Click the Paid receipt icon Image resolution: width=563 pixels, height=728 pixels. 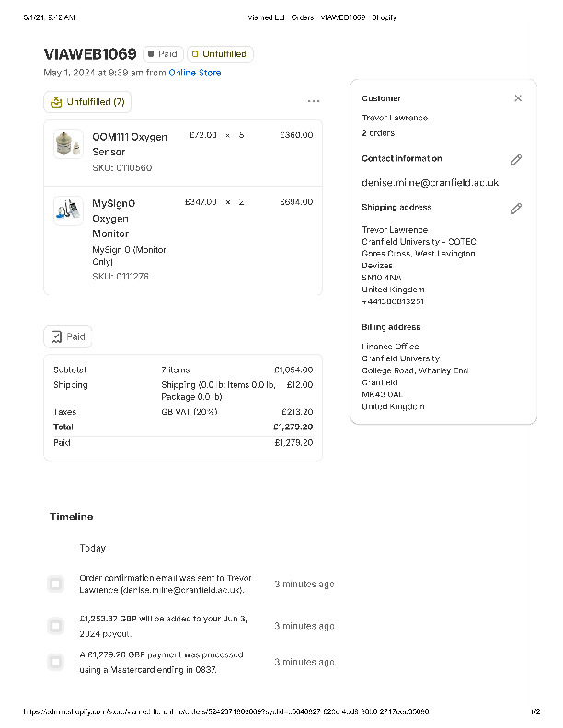[57, 337]
